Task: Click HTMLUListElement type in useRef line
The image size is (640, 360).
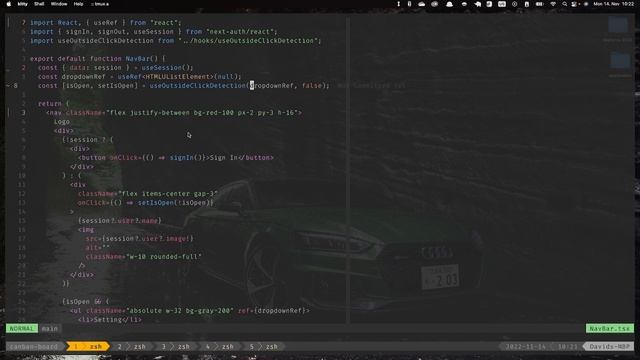Action: (x=180, y=77)
